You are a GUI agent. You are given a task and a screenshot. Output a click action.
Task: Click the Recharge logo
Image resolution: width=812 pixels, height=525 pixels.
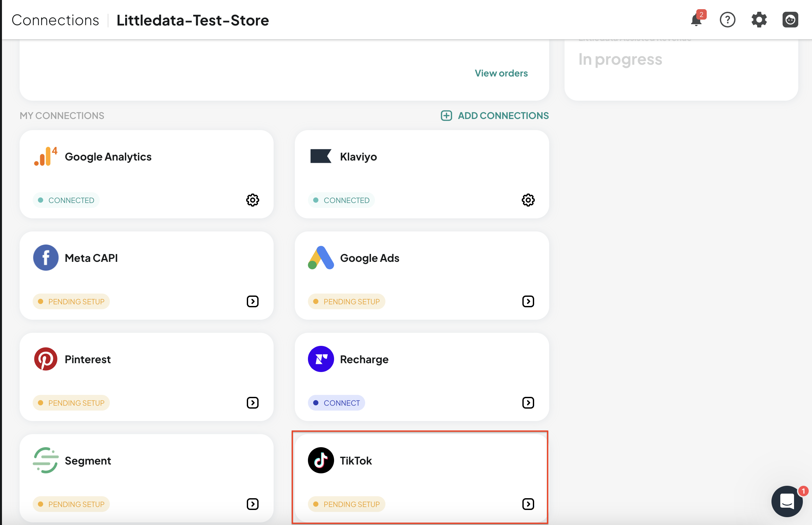(321, 359)
